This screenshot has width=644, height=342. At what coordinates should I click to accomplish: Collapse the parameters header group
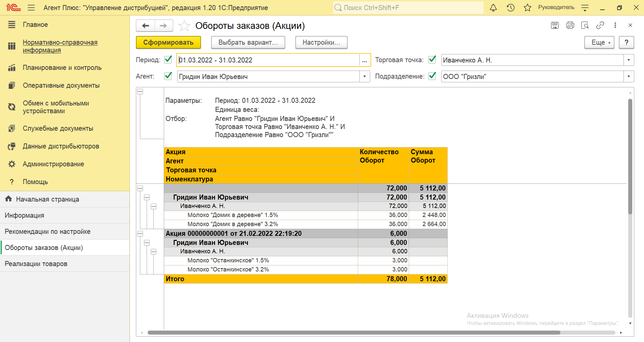pos(140,92)
